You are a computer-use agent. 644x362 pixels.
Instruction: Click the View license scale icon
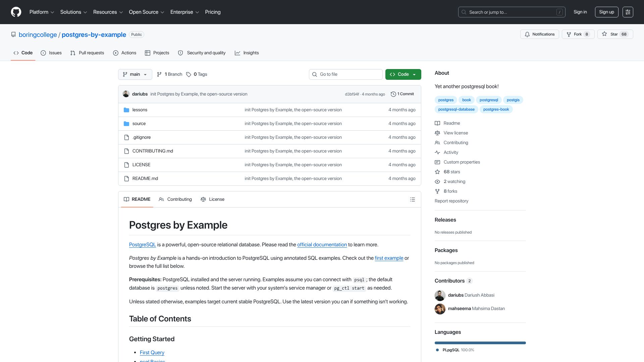click(437, 133)
